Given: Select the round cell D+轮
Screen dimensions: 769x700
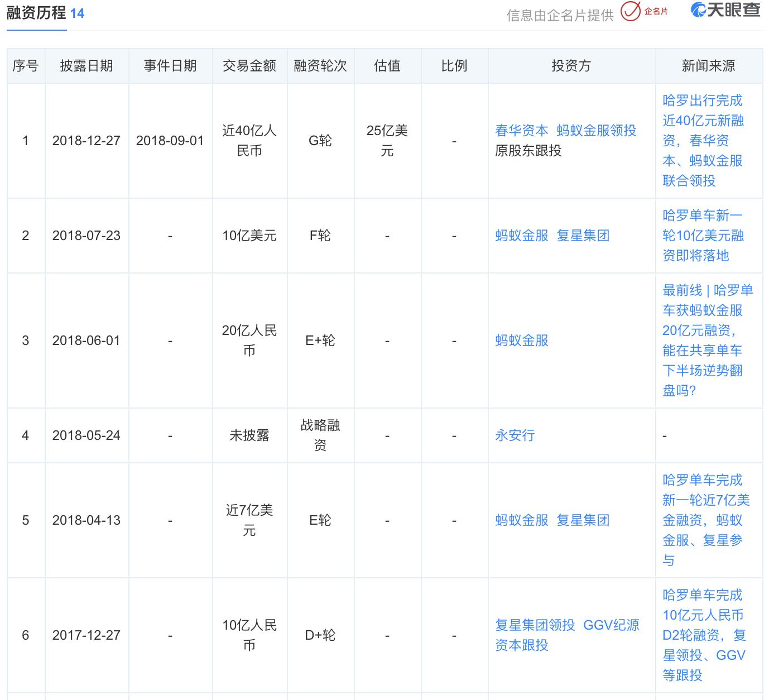Looking at the screenshot, I should (320, 635).
